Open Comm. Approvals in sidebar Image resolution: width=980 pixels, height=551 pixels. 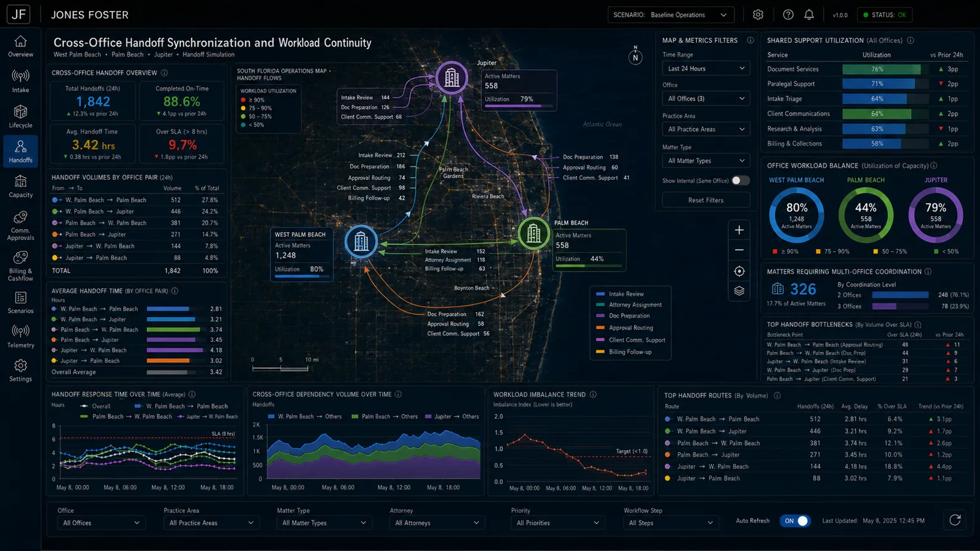pyautogui.click(x=20, y=225)
